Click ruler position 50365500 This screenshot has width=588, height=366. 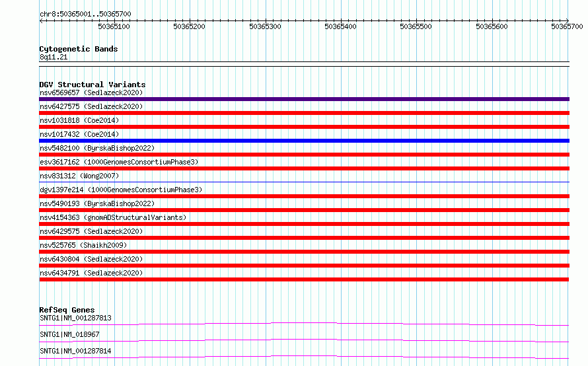tap(416, 26)
